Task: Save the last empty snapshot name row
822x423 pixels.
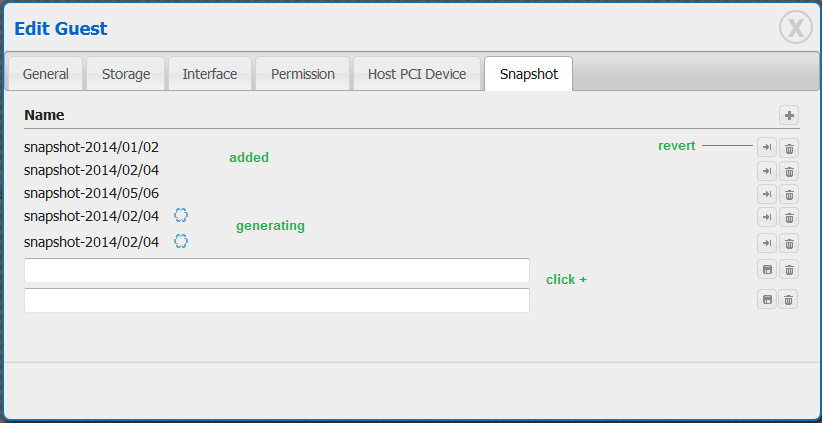Action: (x=767, y=299)
